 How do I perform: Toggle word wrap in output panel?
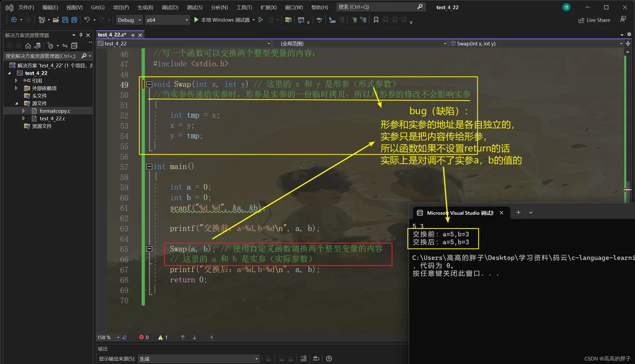317,359
